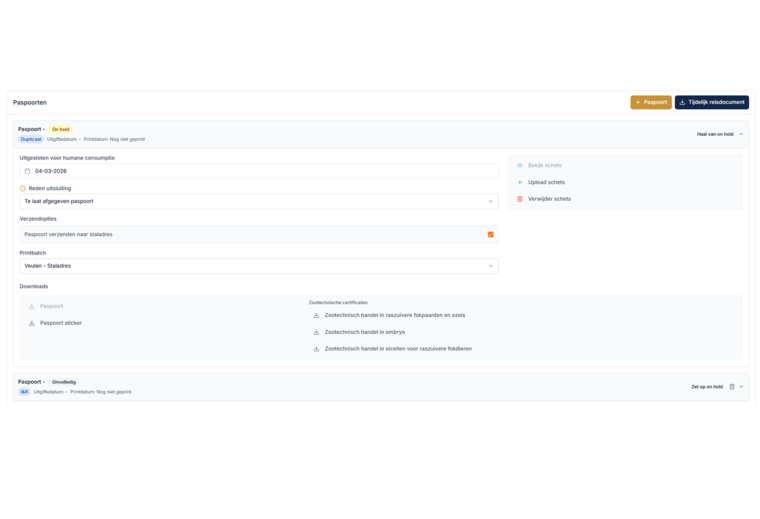760x519 pixels.
Task: Click the On hold status badge
Action: pyautogui.click(x=61, y=129)
